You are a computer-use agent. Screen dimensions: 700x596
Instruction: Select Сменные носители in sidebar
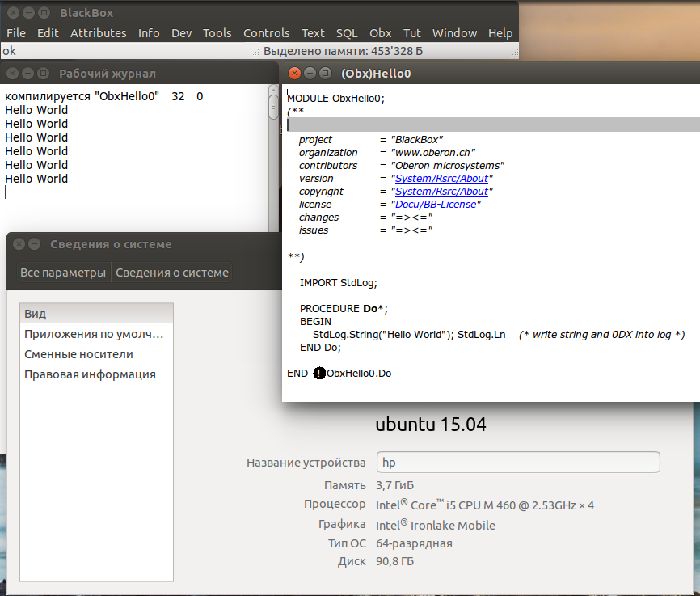pos(96,354)
